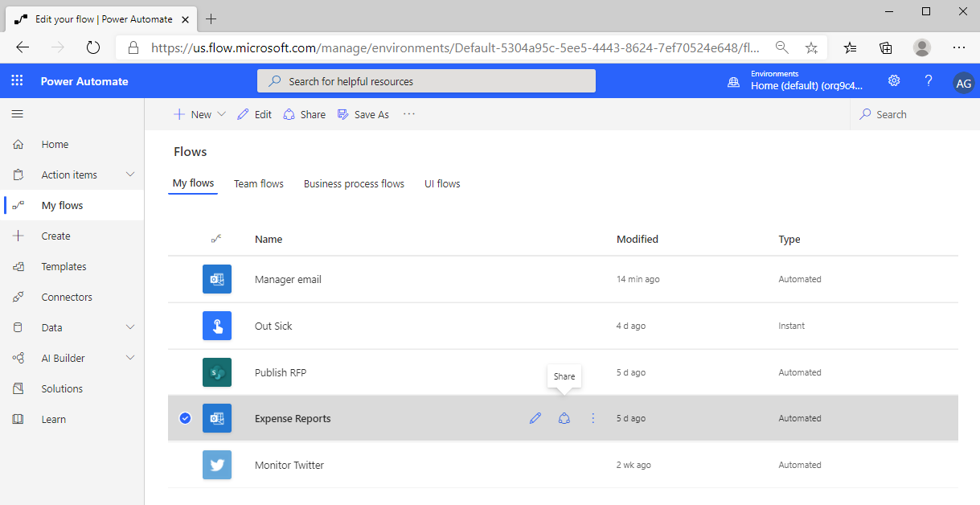This screenshot has height=505, width=980.
Task: Click the Power Automate brand title
Action: tap(84, 81)
